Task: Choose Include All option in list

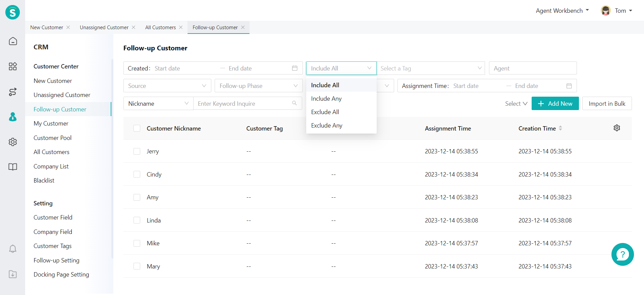Action: [x=341, y=85]
